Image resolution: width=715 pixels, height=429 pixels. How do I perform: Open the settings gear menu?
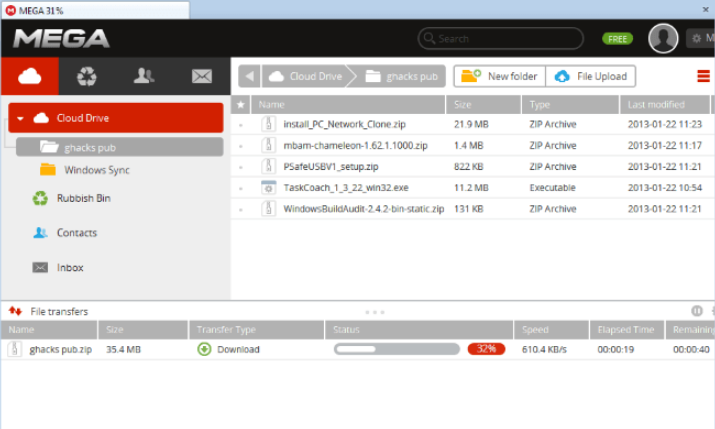[x=700, y=38]
